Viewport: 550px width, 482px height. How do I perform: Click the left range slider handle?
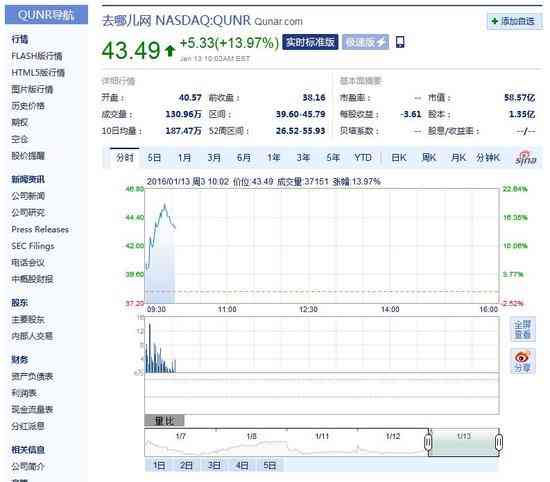coord(428,442)
